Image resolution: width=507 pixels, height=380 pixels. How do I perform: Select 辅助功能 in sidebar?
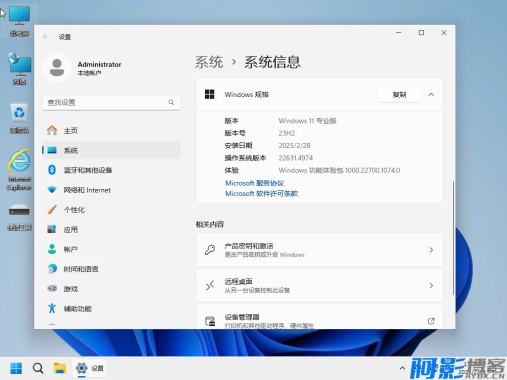click(x=111, y=308)
